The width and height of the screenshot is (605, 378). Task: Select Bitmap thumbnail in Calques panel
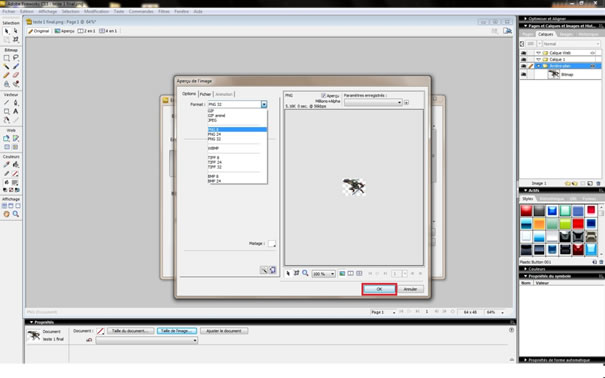554,74
